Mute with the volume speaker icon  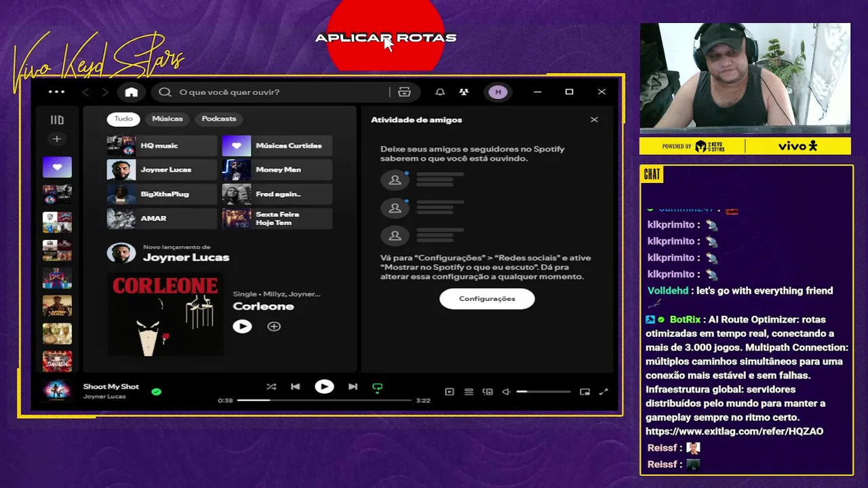click(x=506, y=392)
